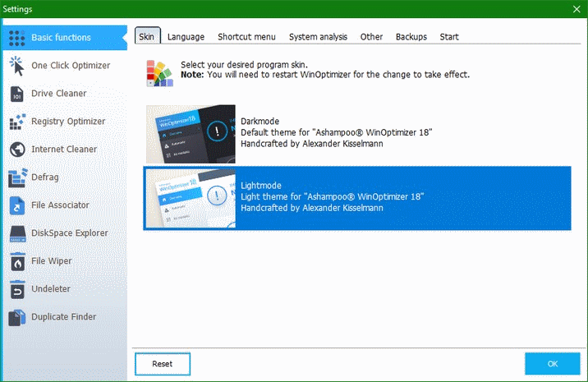Open Registry Optimizer settings label
Viewport: 588px width, 382px height.
point(68,122)
